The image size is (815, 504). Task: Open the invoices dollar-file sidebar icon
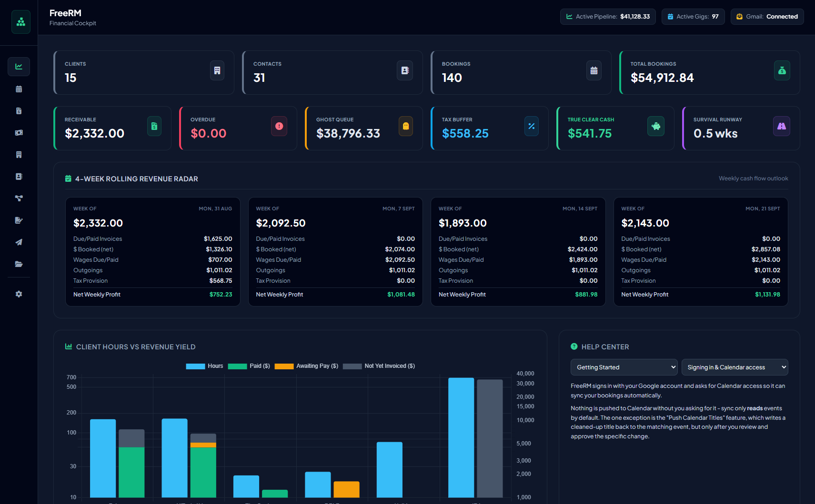point(19,111)
